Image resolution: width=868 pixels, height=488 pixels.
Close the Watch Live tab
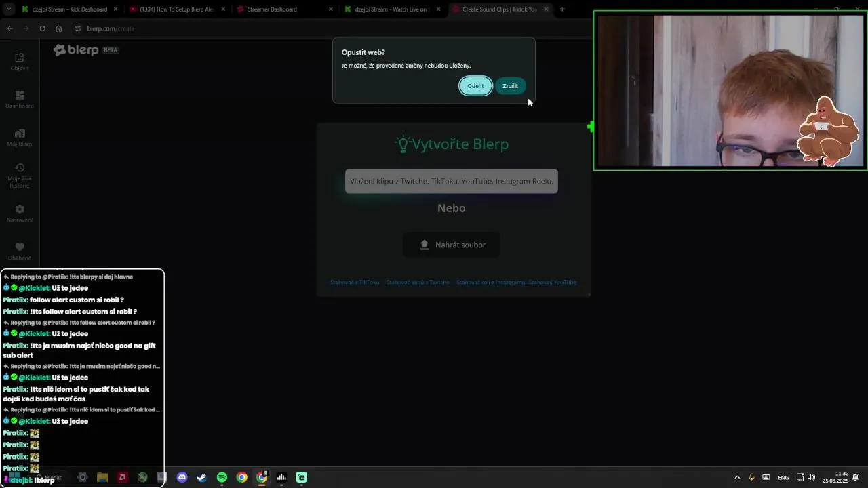click(x=439, y=9)
